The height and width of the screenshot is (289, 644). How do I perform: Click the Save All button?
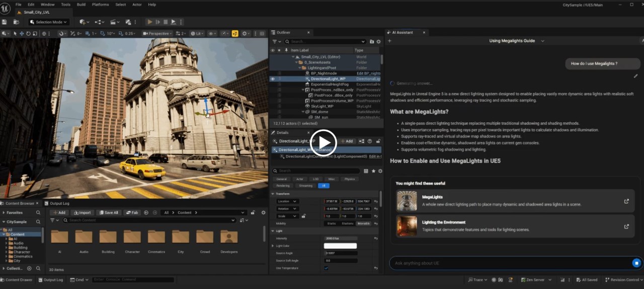pyautogui.click(x=108, y=213)
